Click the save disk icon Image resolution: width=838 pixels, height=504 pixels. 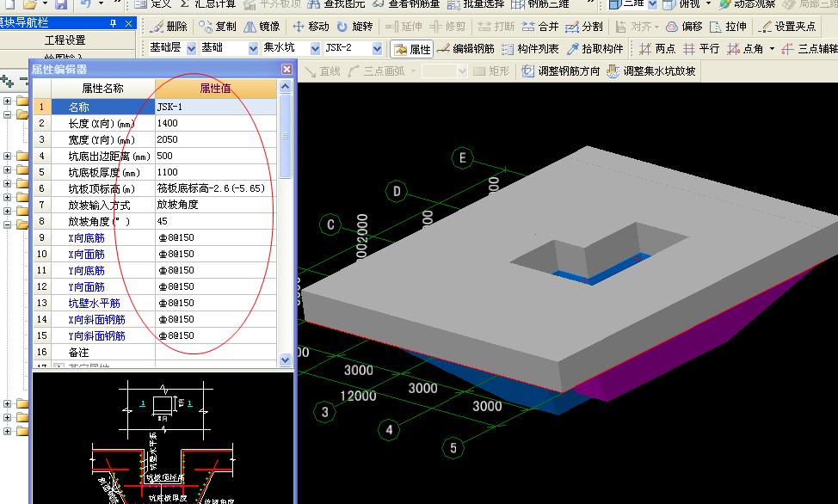pyautogui.click(x=61, y=4)
